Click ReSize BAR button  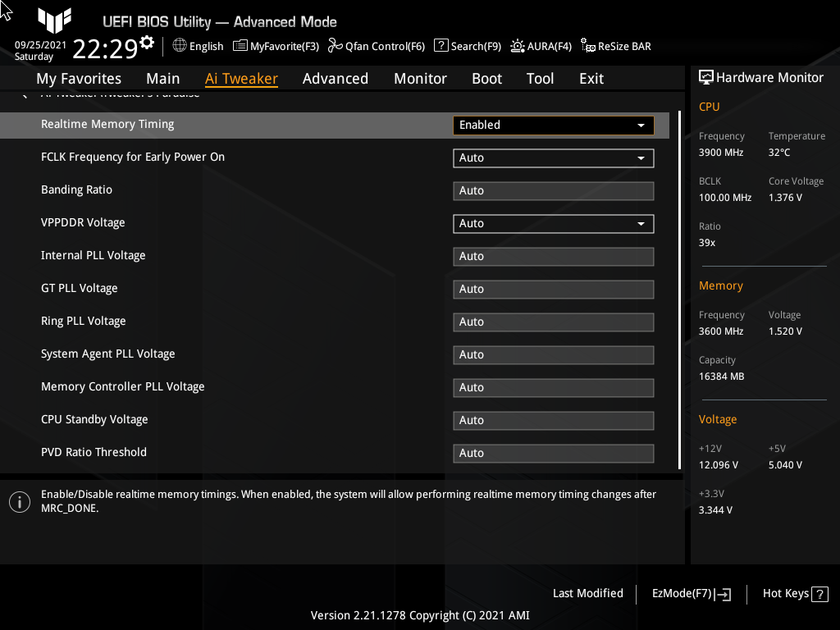[x=616, y=46]
